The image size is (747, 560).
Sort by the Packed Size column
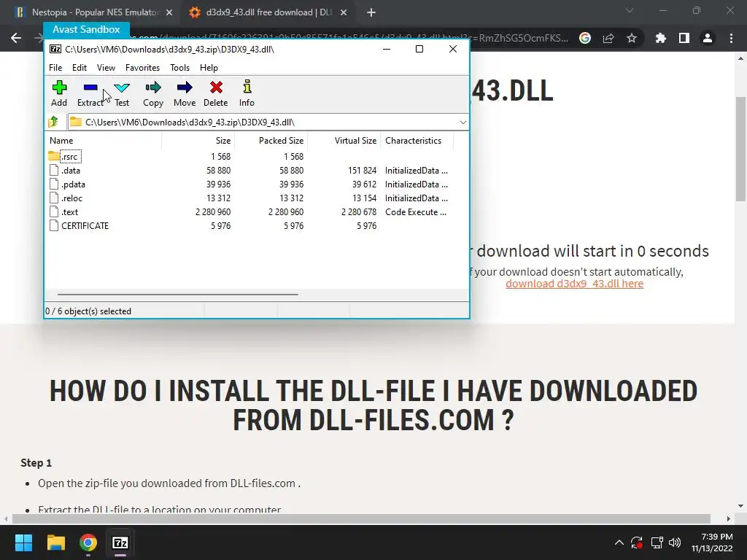[x=271, y=141]
